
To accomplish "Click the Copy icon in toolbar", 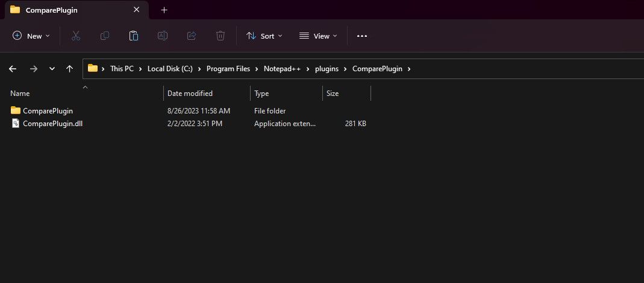I will point(105,36).
